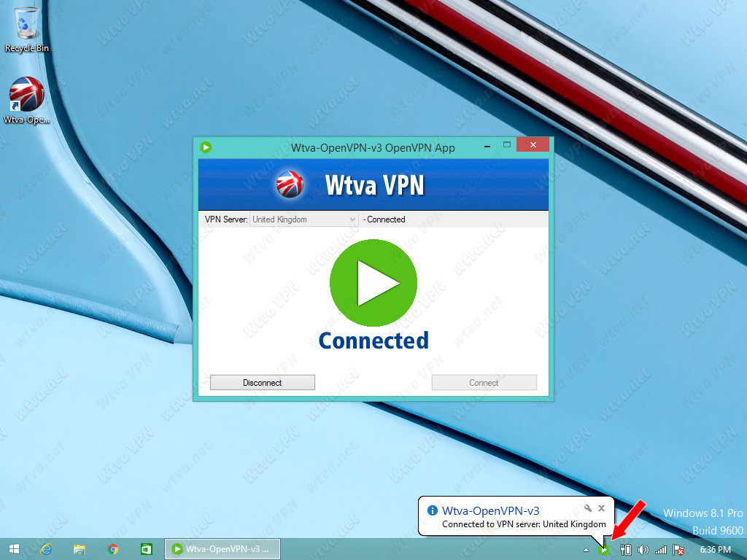Open the Recycle Bin desktop icon
This screenshot has height=560, width=747.
27,28
